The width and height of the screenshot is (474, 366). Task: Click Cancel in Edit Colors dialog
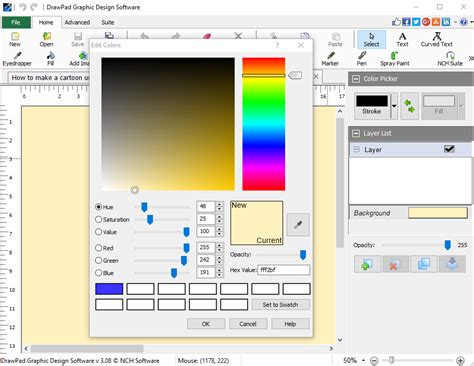coord(248,324)
